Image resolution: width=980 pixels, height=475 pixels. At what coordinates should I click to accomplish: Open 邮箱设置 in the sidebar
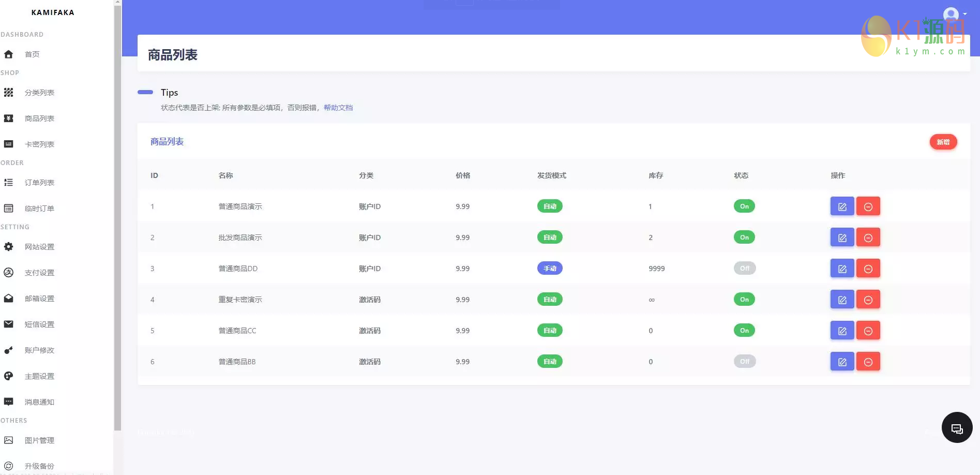[39, 299]
